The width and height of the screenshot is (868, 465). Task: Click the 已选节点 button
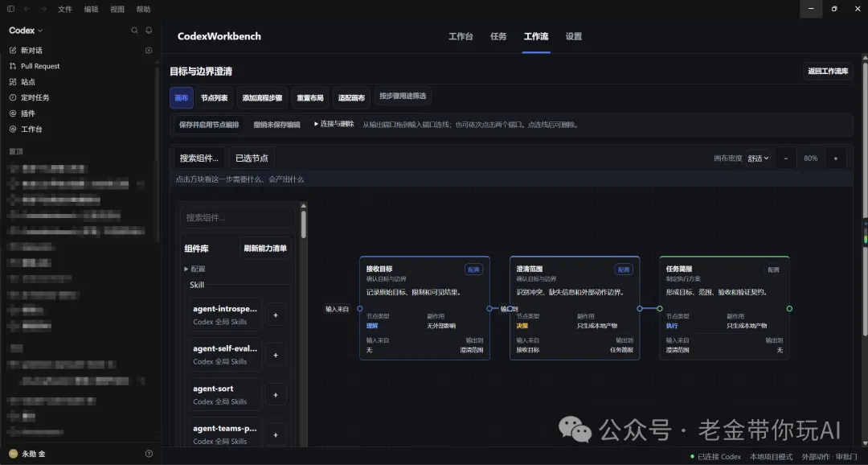[252, 158]
